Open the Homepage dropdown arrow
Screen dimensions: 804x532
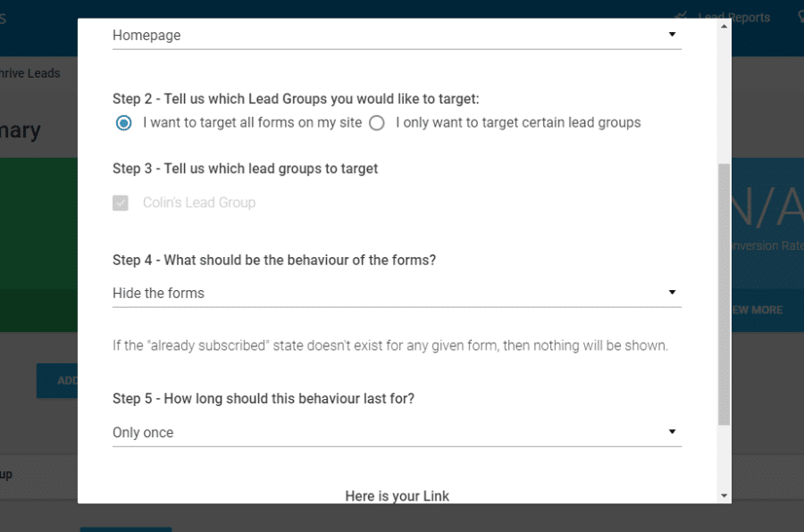(x=672, y=34)
